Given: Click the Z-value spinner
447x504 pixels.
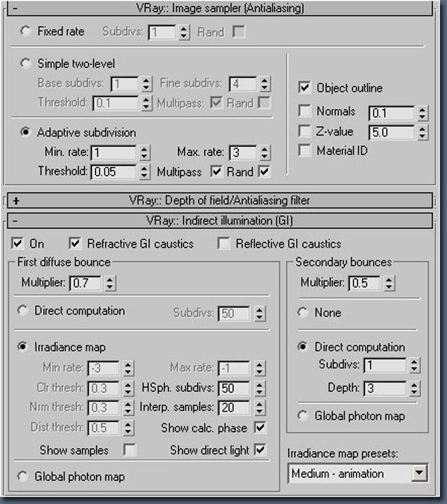Looking at the screenshot, I should pyautogui.click(x=422, y=133).
